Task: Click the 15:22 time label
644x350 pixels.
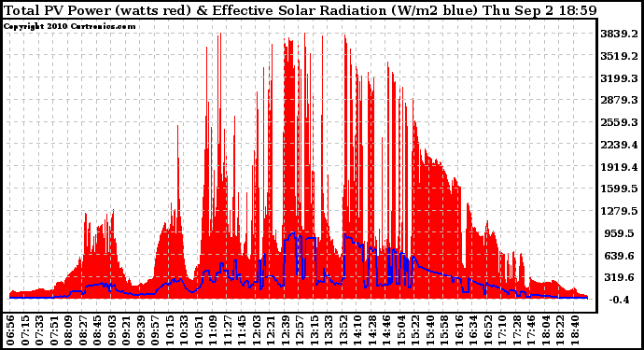Action: [416, 330]
